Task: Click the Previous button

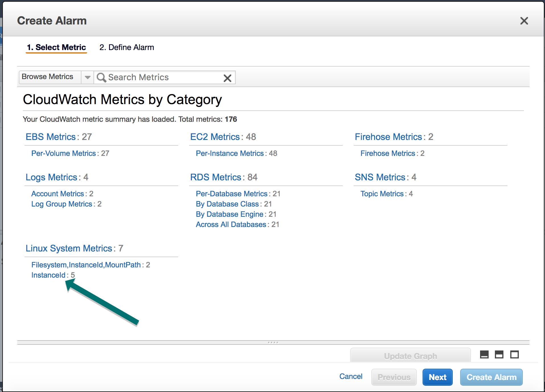Action: (x=394, y=377)
